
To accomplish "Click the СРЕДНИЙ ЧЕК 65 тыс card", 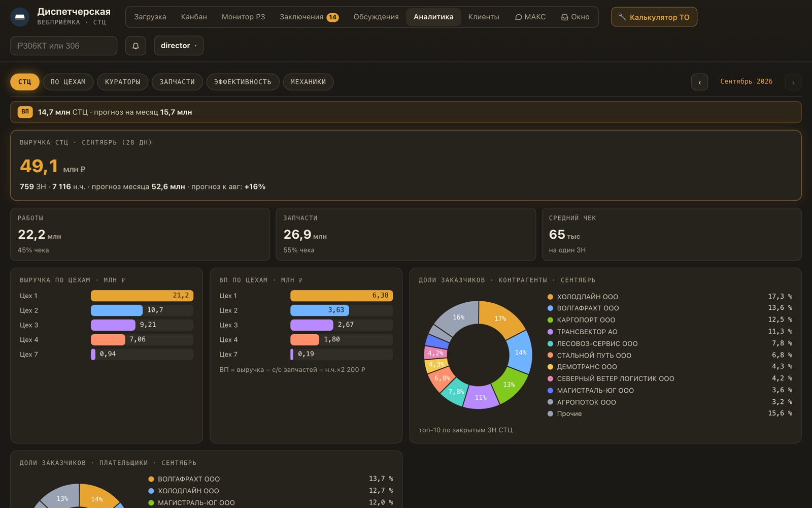I will 671,234.
